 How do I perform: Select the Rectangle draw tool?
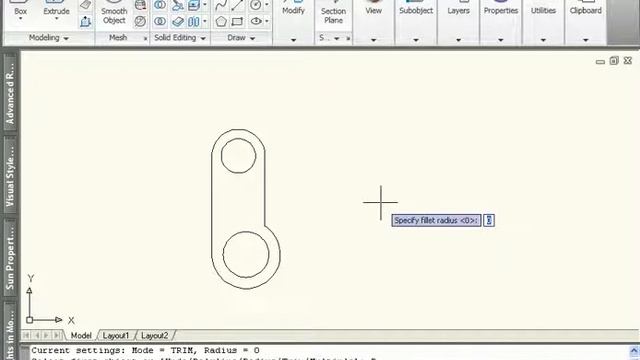(x=238, y=21)
